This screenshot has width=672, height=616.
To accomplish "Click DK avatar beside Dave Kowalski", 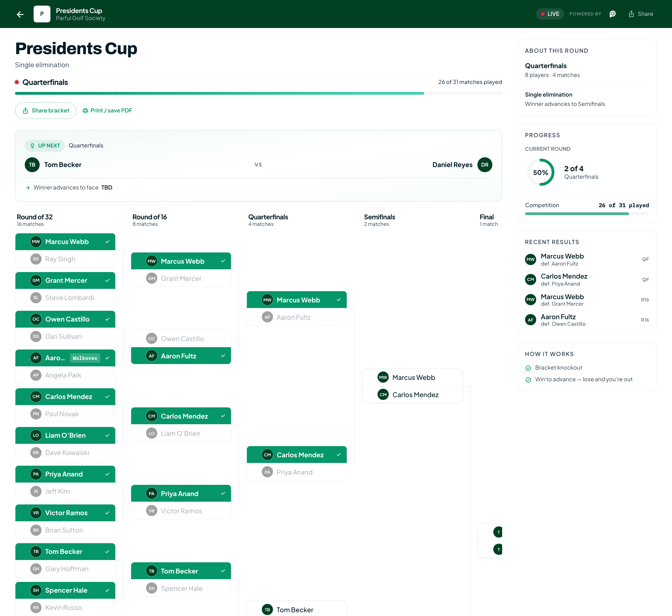I will [36, 453].
